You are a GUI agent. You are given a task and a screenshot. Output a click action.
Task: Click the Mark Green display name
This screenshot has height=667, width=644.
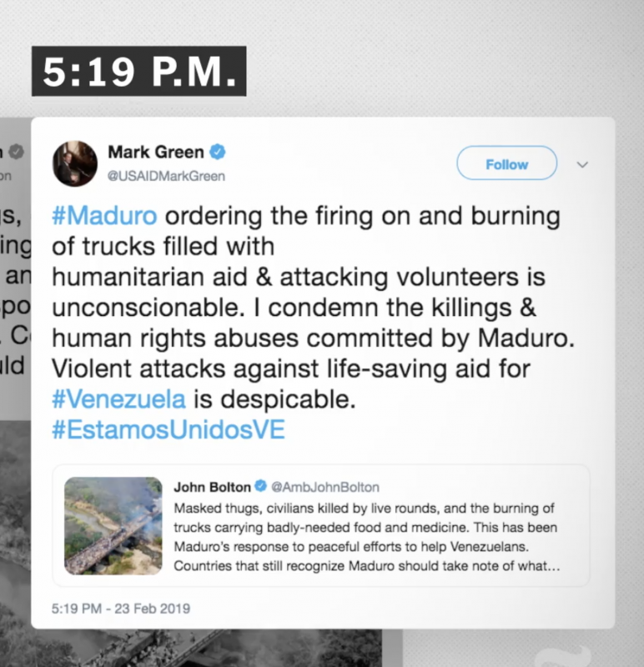pyautogui.click(x=156, y=152)
